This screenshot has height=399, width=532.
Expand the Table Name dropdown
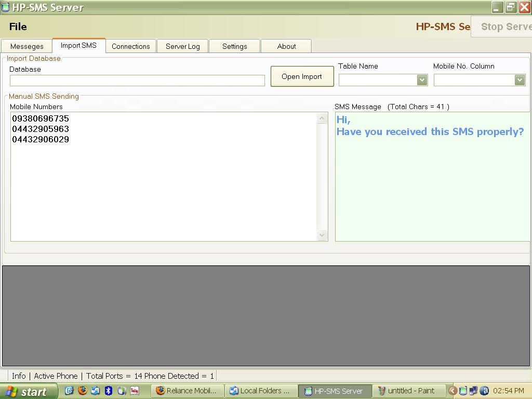[x=422, y=80]
